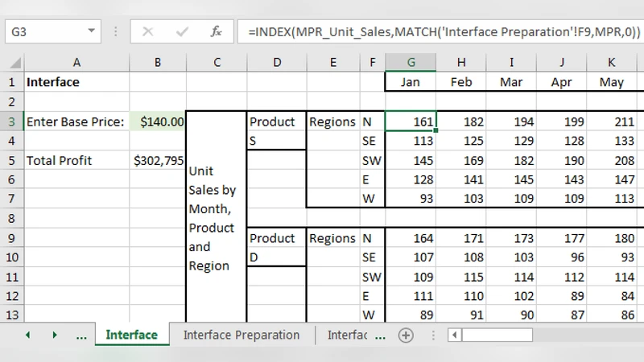
Task: Open Insert Function fx dialog
Action: click(216, 32)
